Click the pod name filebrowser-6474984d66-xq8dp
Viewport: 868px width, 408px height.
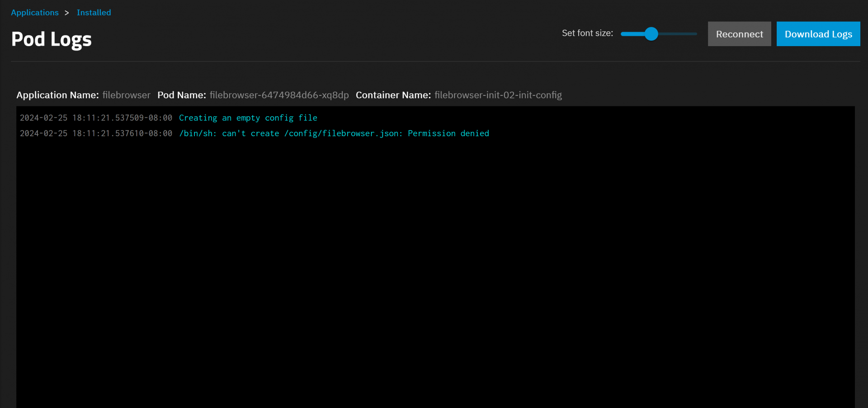(279, 95)
